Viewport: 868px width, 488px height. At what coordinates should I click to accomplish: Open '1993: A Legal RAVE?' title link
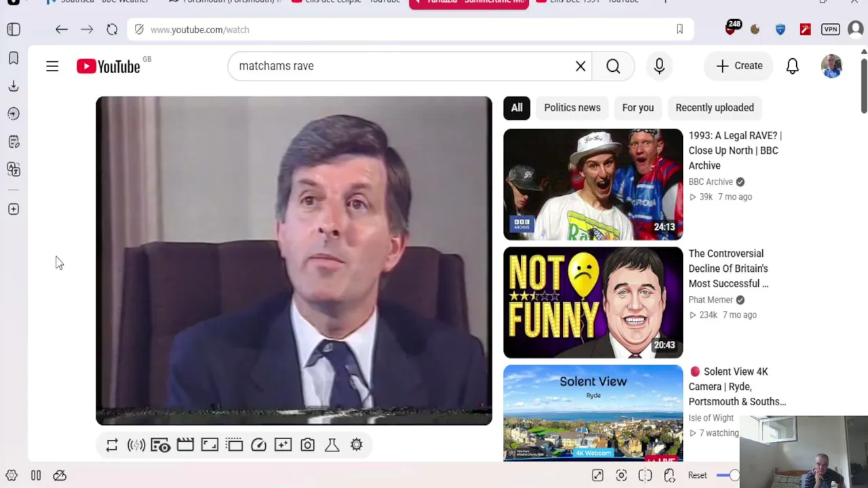click(x=735, y=150)
